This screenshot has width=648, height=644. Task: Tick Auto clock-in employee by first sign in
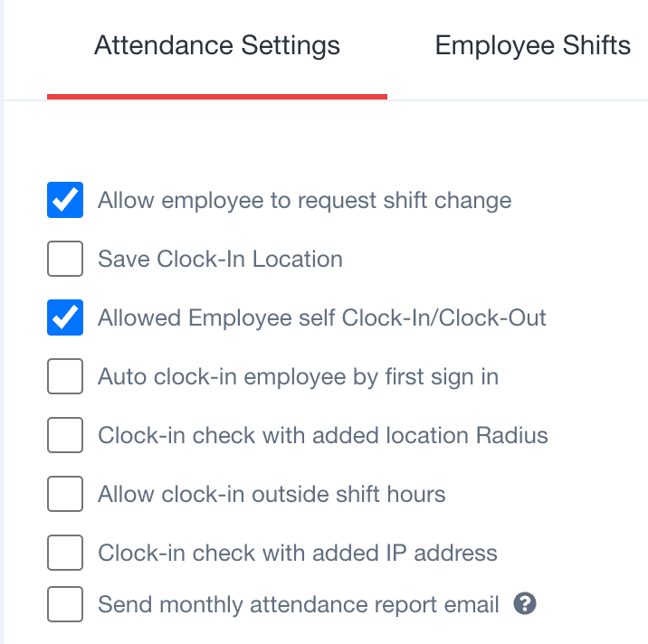(65, 376)
